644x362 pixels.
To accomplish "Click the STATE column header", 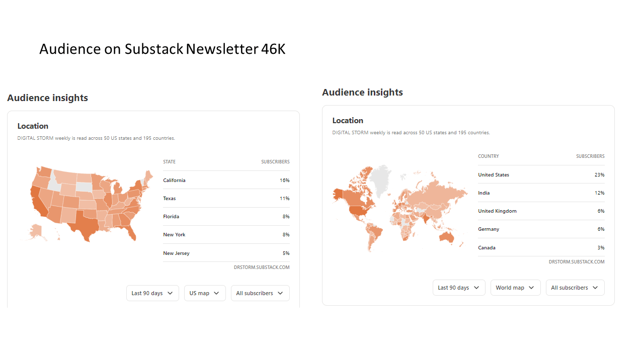I will click(169, 162).
